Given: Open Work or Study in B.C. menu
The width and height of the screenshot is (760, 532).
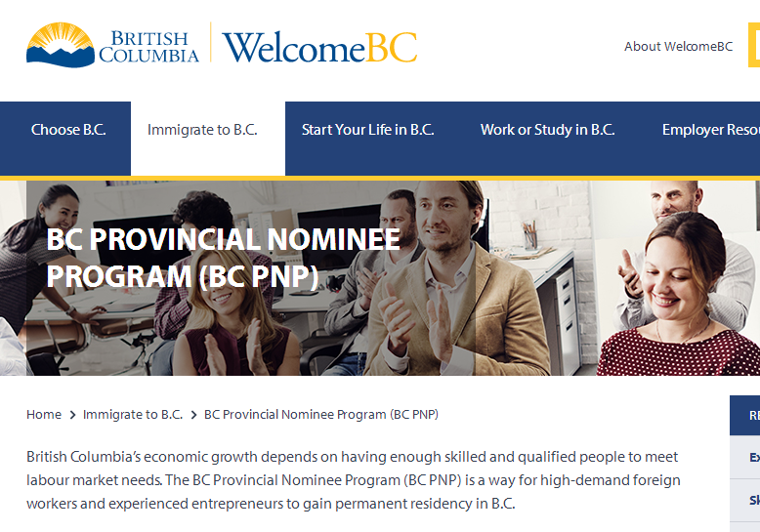Looking at the screenshot, I should tap(547, 130).
